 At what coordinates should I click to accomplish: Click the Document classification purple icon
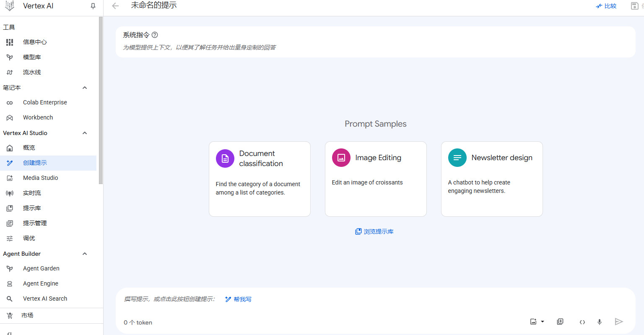click(x=225, y=158)
